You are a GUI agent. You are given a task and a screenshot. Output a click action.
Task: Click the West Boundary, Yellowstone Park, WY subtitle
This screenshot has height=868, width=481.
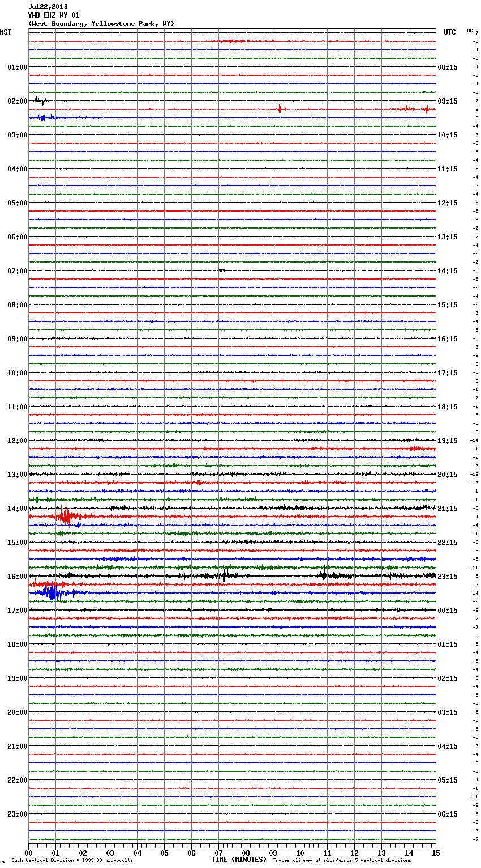[x=101, y=24]
